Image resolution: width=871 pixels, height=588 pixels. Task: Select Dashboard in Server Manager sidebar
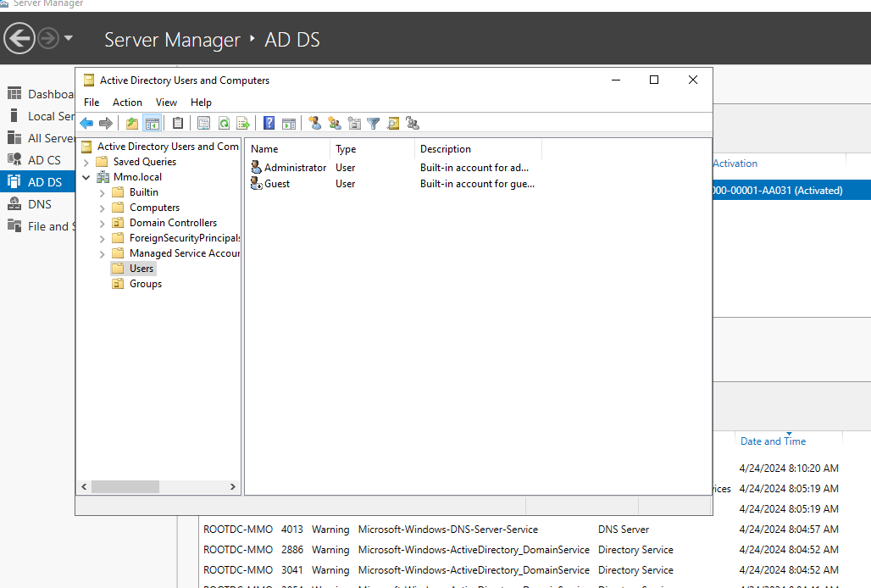(x=37, y=94)
